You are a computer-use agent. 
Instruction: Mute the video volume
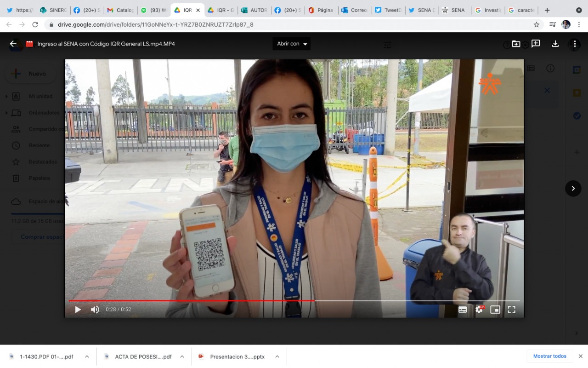coord(95,310)
